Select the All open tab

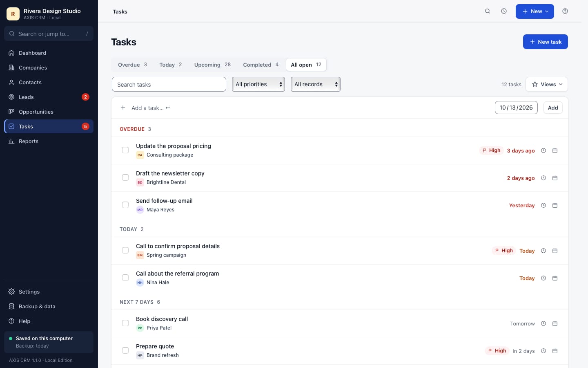point(306,65)
